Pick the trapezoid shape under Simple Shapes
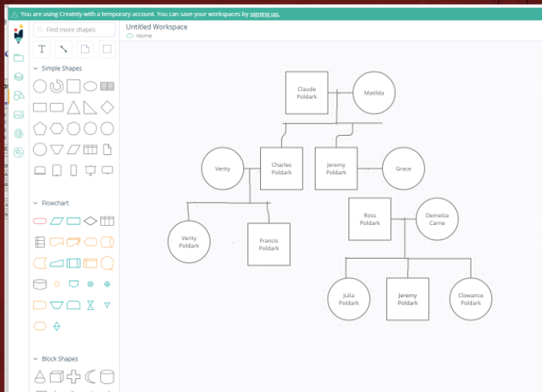Image resolution: width=542 pixels, height=392 pixels. [57, 149]
